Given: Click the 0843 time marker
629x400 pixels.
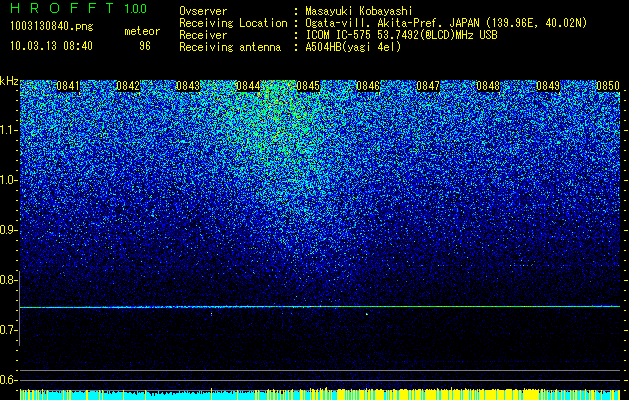Looking at the screenshot, I should 188,86.
